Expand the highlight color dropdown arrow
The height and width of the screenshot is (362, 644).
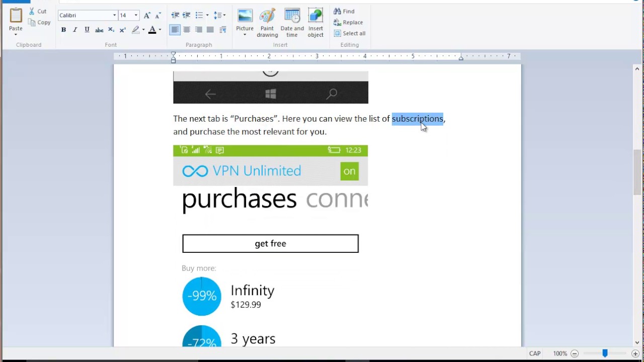tap(143, 30)
